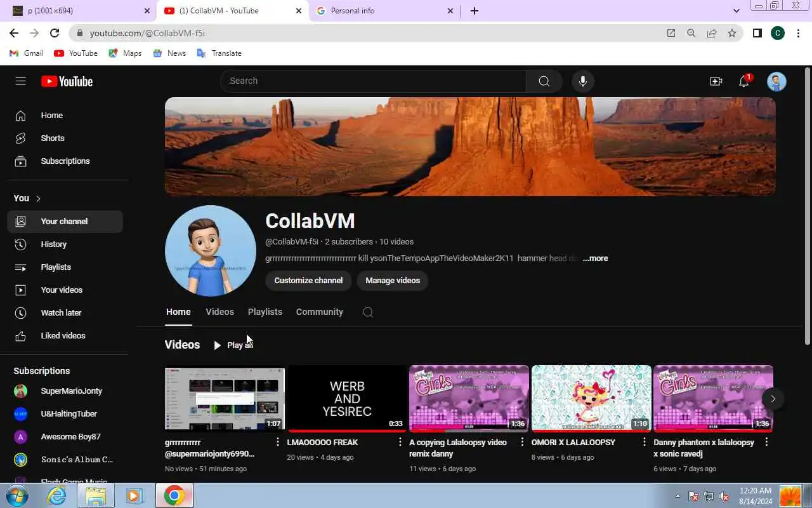
Task: Start voice search with microphone icon
Action: (582, 81)
